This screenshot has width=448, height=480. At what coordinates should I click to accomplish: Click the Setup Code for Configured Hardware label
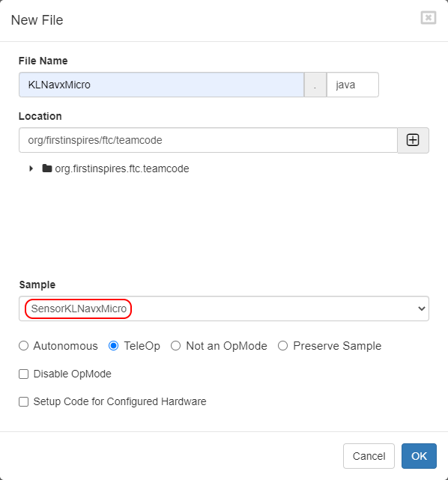[120, 401]
